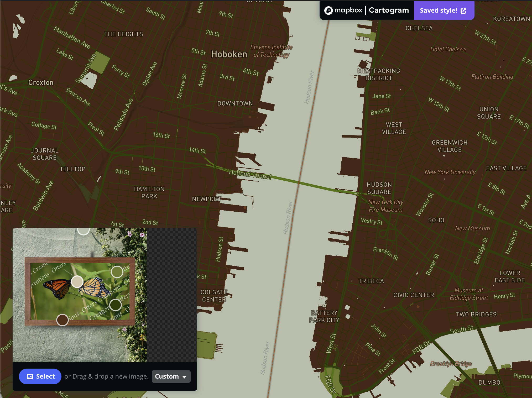The image size is (532, 398).
Task: Click the Brooklyn Bridge label on the map
Action: coord(451,364)
